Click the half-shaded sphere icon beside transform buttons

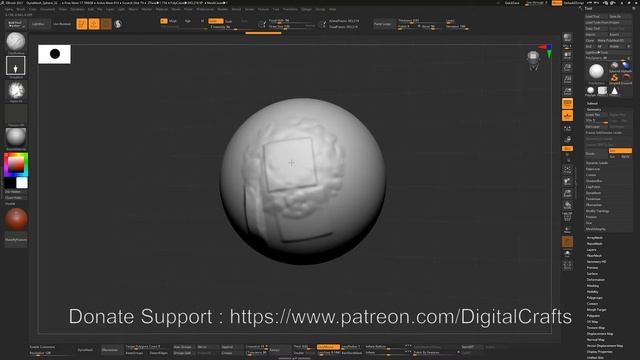point(118,24)
